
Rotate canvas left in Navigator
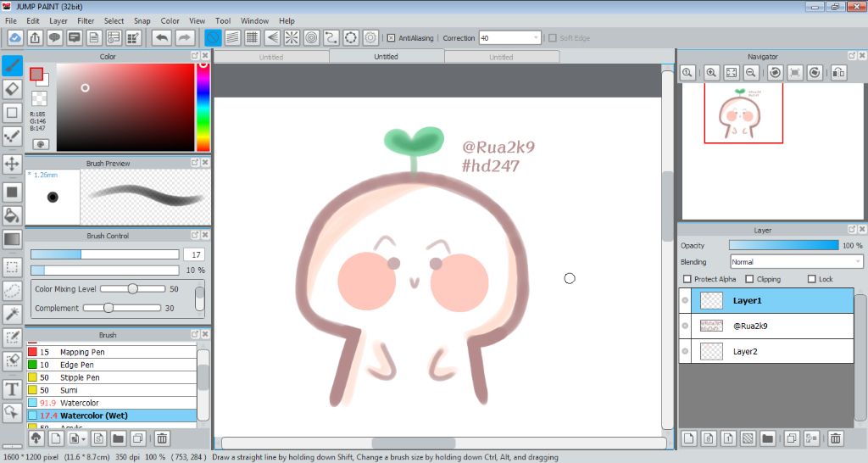pos(775,73)
